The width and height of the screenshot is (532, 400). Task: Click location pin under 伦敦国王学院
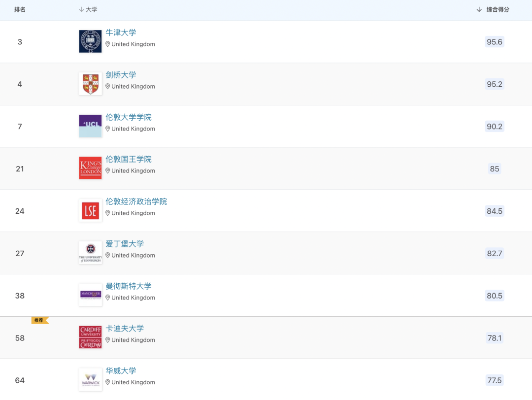[x=107, y=170]
